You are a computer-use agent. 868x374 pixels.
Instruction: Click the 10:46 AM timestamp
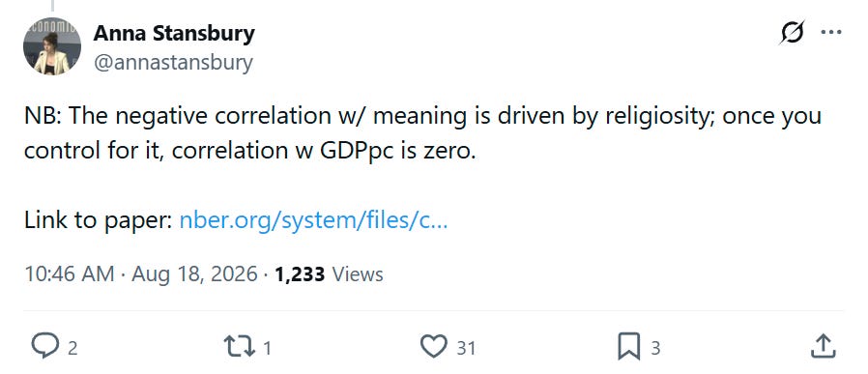(70, 273)
